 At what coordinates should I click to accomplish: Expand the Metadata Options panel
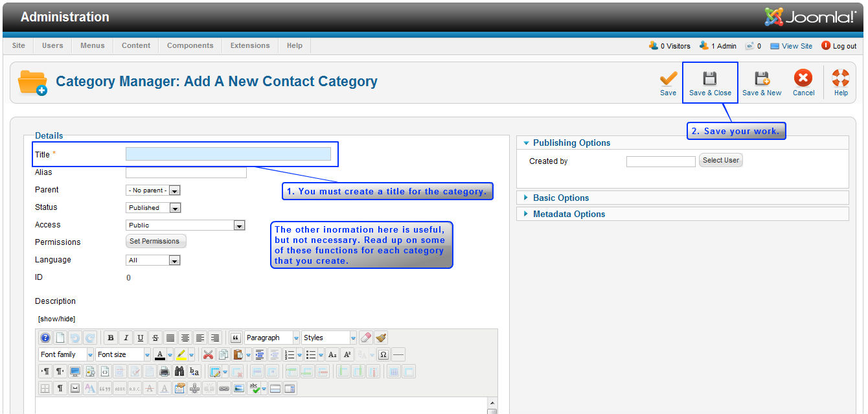[x=568, y=214]
